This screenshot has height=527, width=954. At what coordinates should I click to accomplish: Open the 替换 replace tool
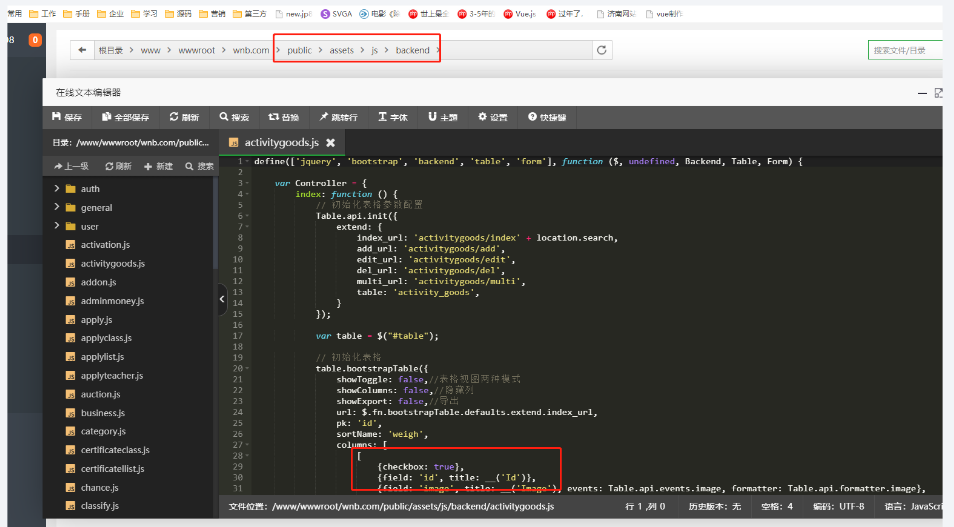(284, 117)
